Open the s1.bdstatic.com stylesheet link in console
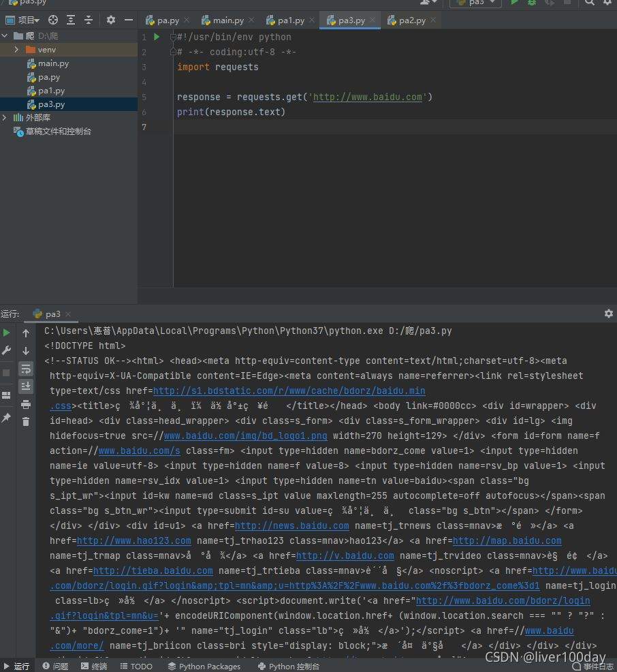 pos(289,391)
